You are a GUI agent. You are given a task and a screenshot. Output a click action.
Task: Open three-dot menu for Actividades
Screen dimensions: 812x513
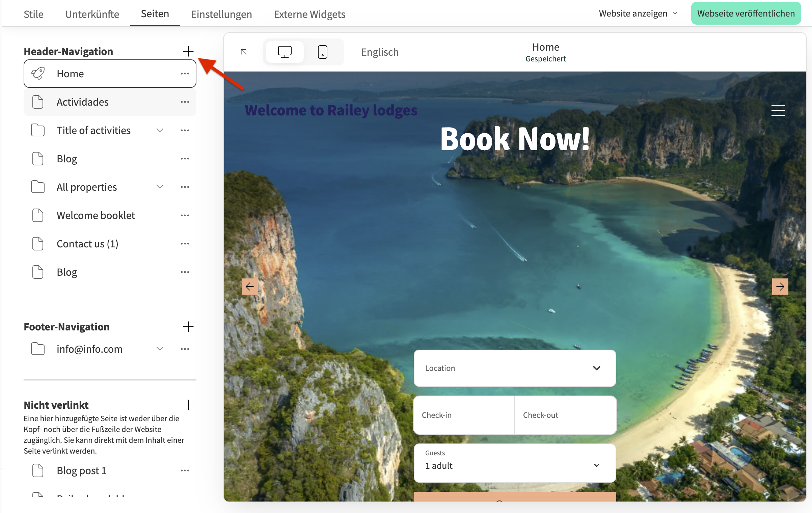pos(185,102)
